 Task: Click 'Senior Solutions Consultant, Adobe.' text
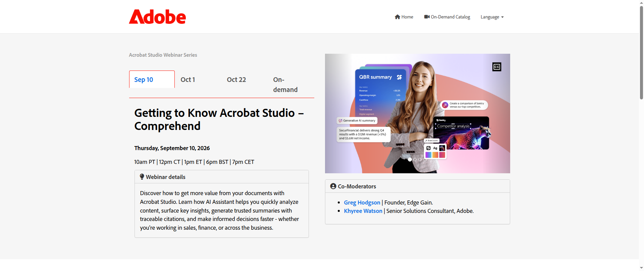(x=430, y=211)
